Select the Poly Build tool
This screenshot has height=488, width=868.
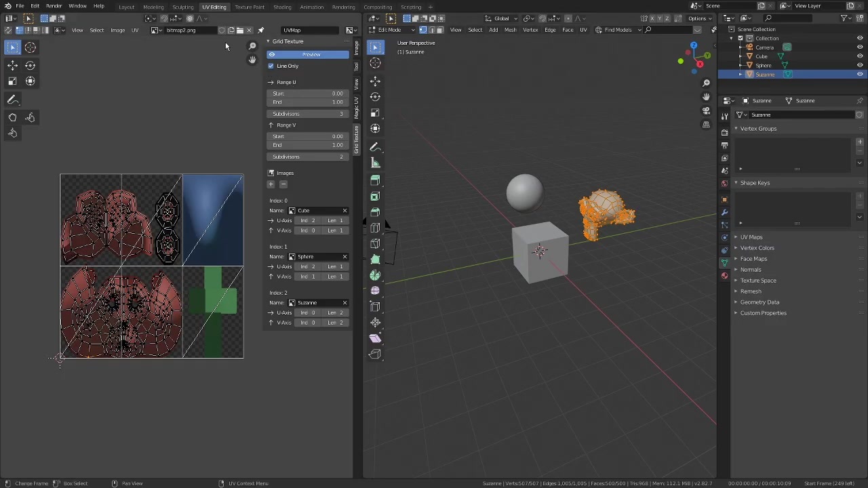click(375, 259)
